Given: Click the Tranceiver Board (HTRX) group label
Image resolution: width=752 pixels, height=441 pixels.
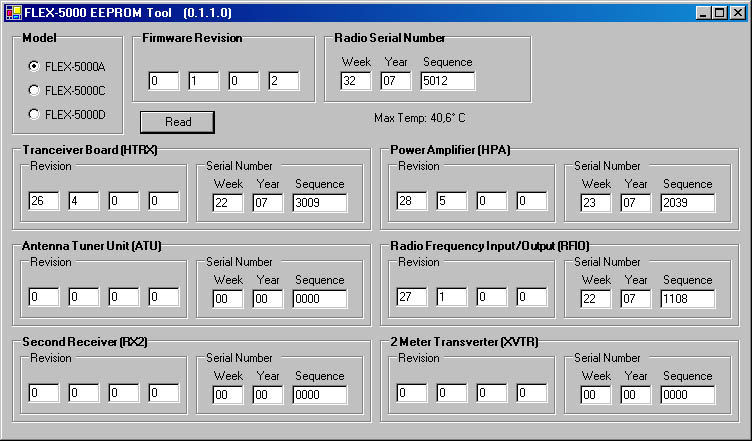Looking at the screenshot, I should click(x=90, y=150).
